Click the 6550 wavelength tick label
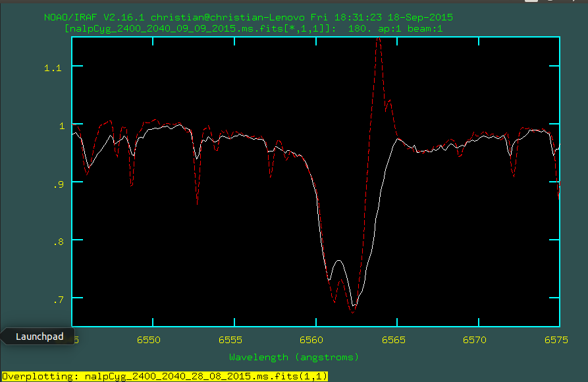 pos(149,340)
